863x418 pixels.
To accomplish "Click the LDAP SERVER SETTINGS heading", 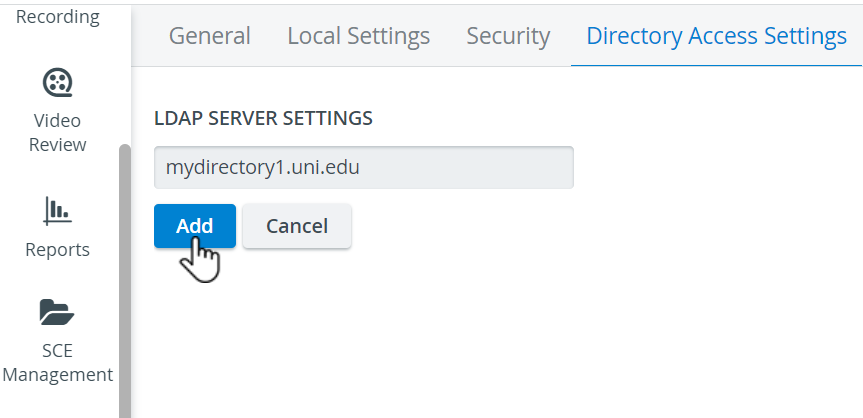I will (x=263, y=118).
